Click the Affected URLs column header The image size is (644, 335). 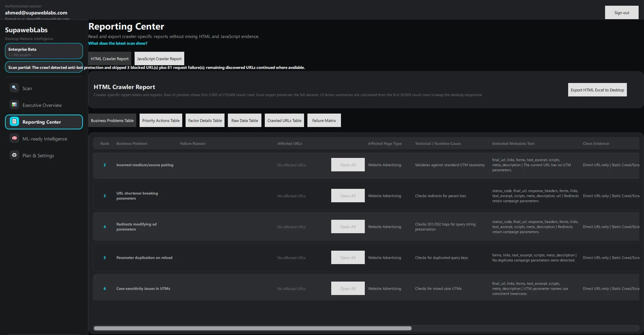click(290, 143)
